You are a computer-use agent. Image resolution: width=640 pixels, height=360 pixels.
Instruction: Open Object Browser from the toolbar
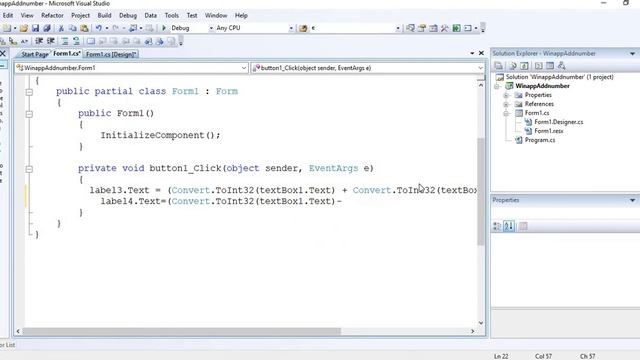[433, 28]
